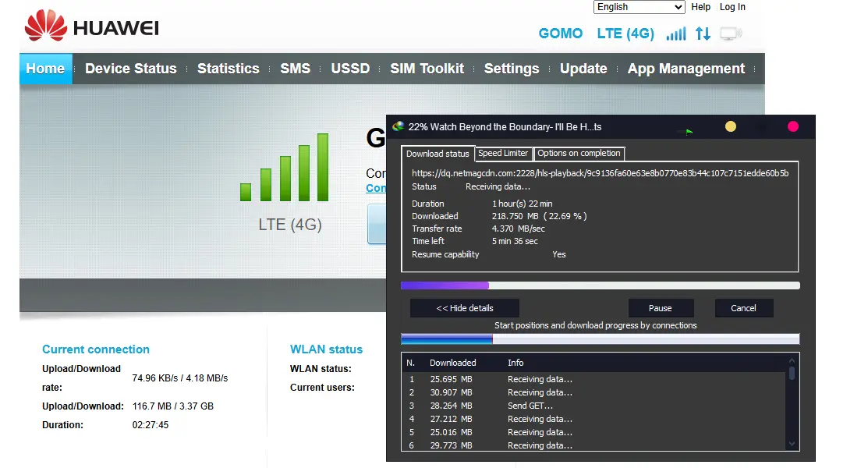This screenshot has height=468, width=868.
Task: Click the N. column header
Action: (410, 363)
